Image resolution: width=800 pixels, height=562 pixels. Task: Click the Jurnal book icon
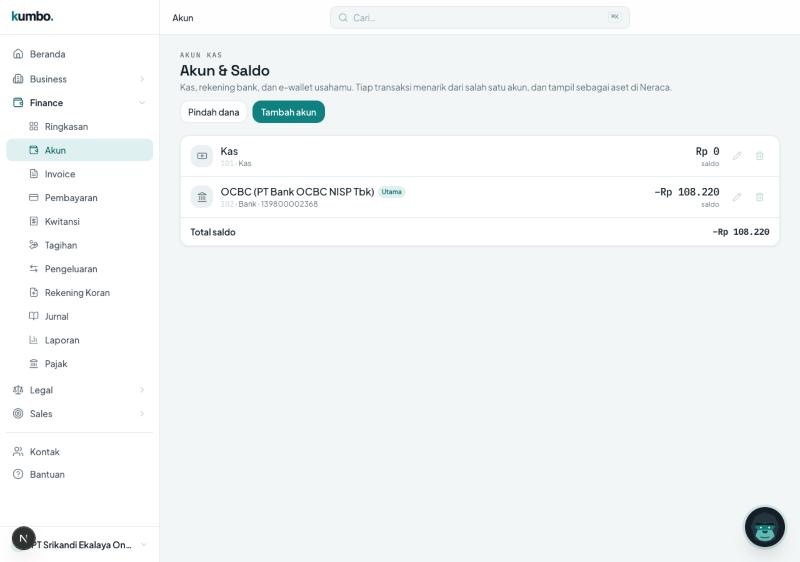click(34, 316)
